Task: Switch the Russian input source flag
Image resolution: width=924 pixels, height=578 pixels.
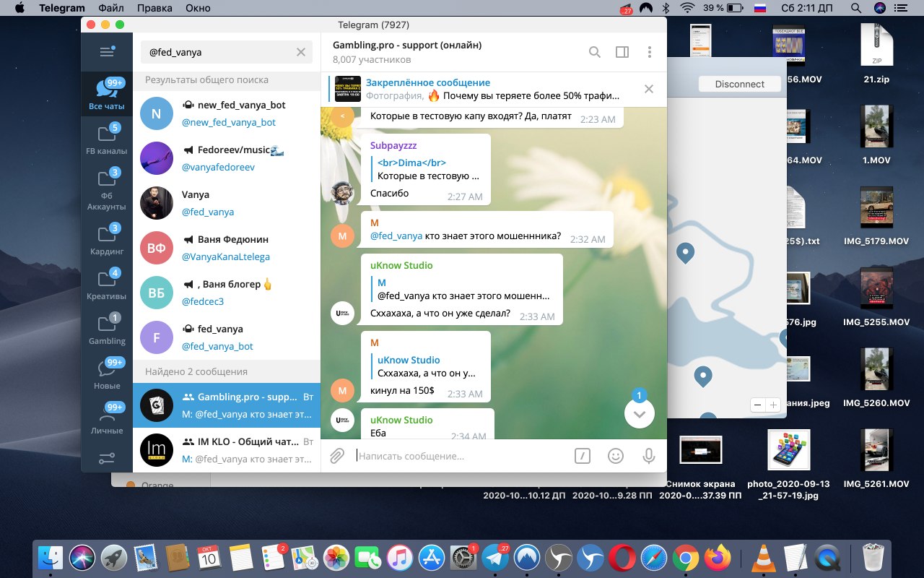Action: (759, 8)
